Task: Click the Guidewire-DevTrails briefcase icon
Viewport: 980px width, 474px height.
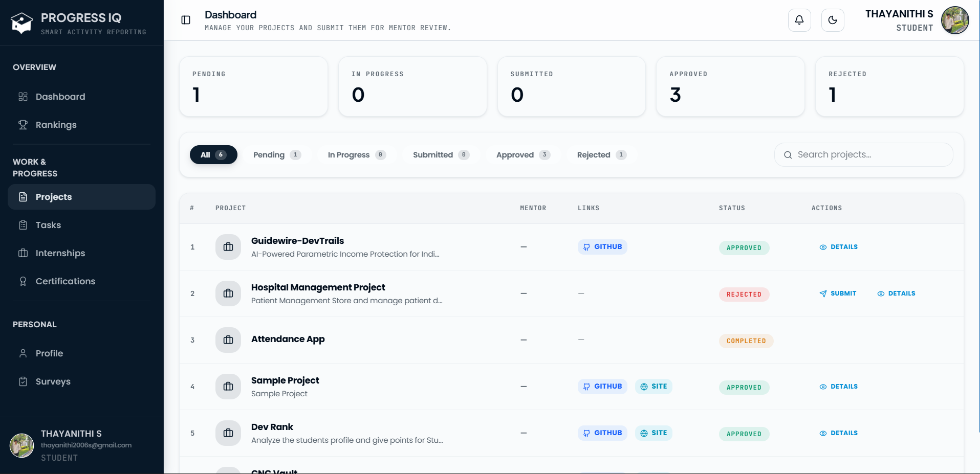Action: [x=228, y=247]
